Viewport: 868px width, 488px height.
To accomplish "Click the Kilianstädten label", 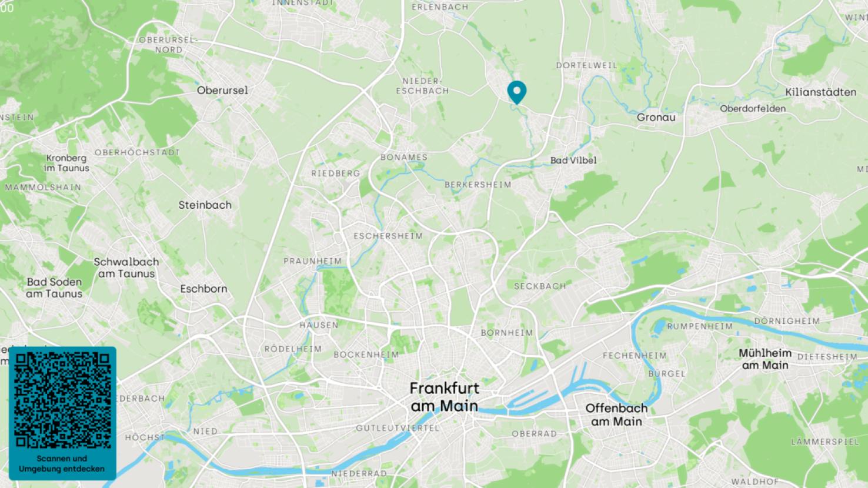I will (820, 92).
